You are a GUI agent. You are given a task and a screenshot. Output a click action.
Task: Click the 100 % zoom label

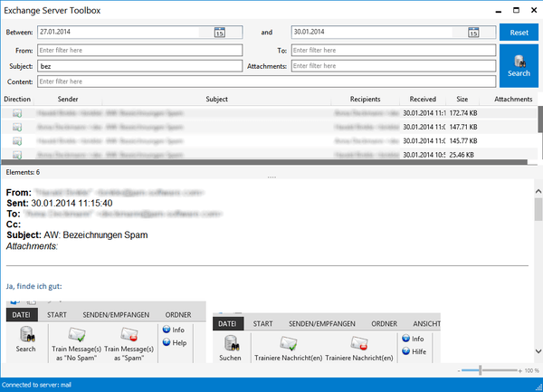(x=532, y=371)
